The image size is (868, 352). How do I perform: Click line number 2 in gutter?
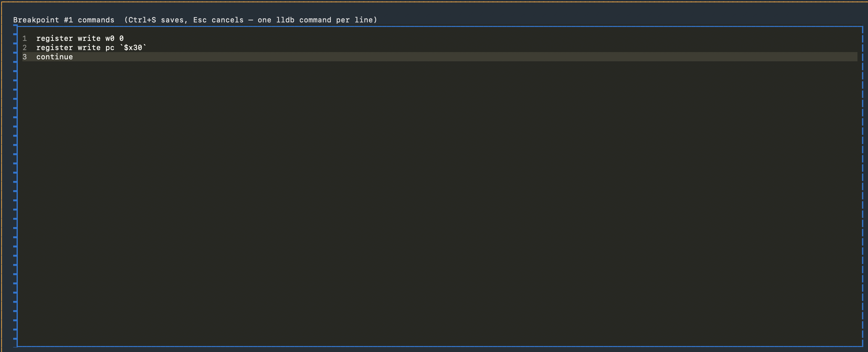tap(25, 47)
